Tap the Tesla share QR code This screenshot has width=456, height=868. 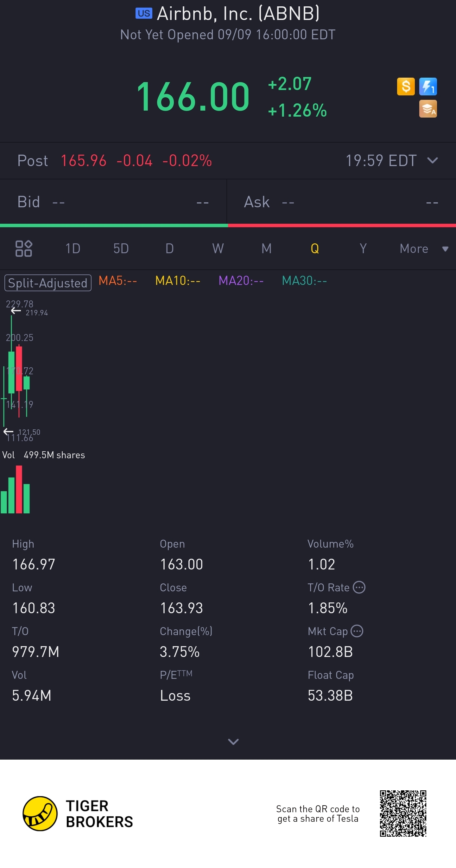tap(403, 813)
